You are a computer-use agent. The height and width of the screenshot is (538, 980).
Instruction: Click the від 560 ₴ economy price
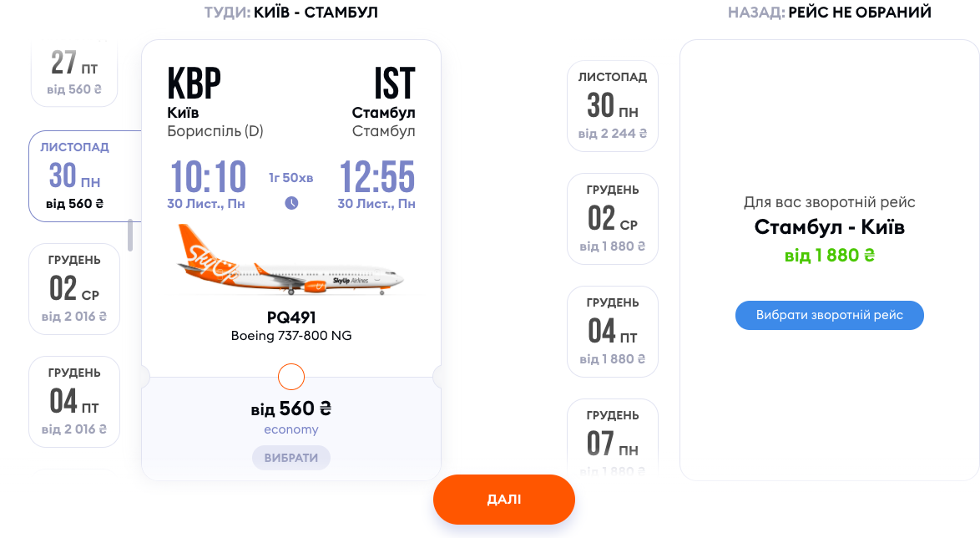(x=291, y=409)
